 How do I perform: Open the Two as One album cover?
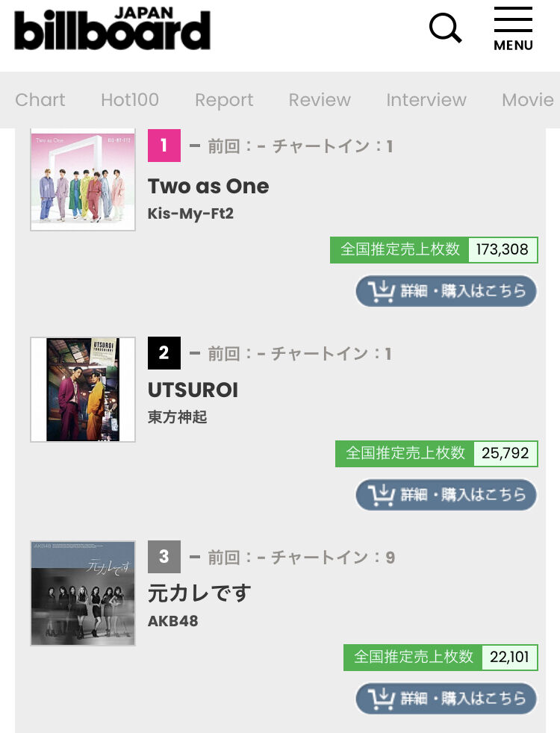pos(83,179)
